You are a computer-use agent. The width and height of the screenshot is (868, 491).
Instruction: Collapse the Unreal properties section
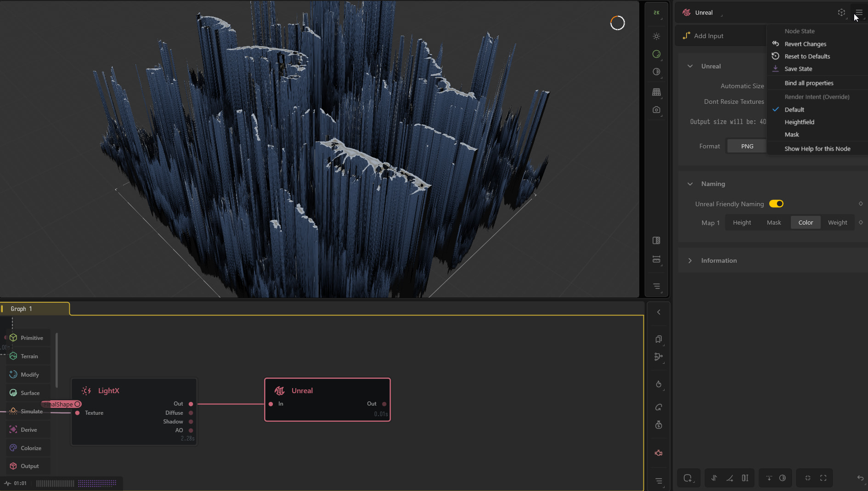click(x=690, y=66)
